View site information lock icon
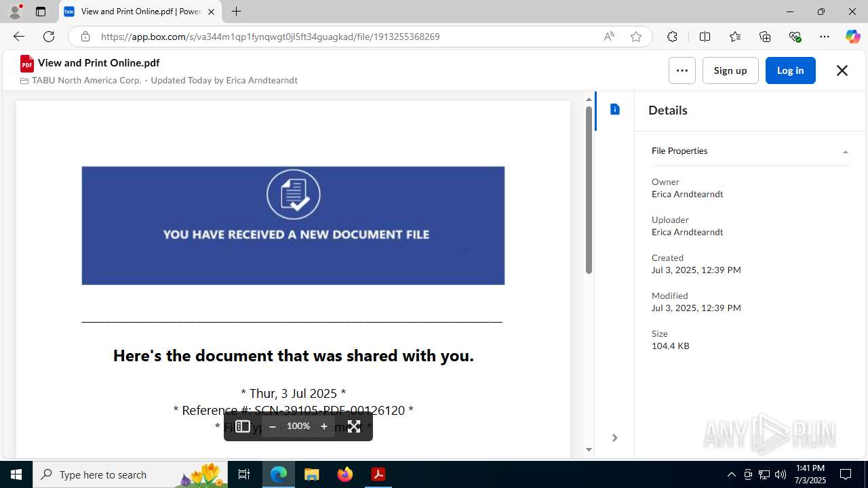The width and height of the screenshot is (868, 488). (85, 37)
